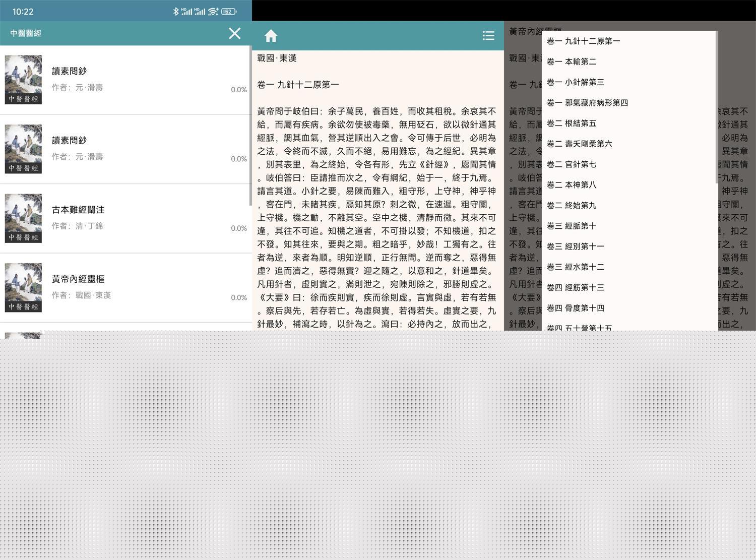756x560 pixels.
Task: Select the 黃帝內經靈樞 title in the list
Action: click(78, 279)
